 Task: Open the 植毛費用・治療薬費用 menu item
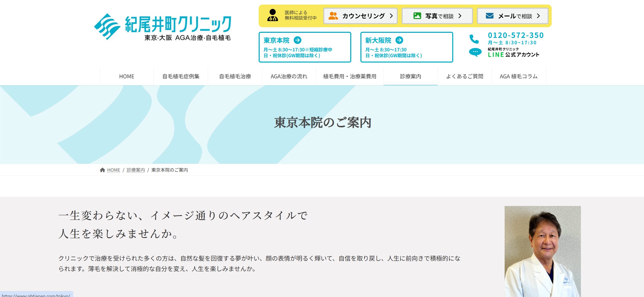pyautogui.click(x=349, y=76)
